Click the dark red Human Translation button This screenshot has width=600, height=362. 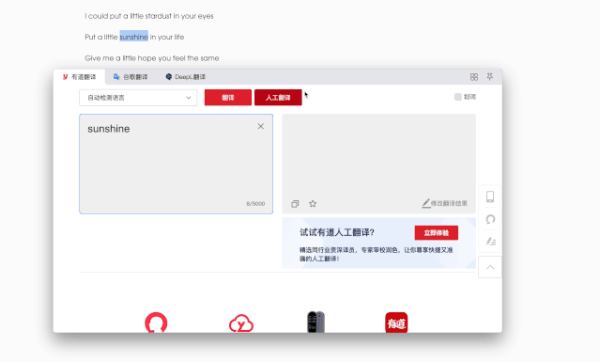pyautogui.click(x=278, y=98)
